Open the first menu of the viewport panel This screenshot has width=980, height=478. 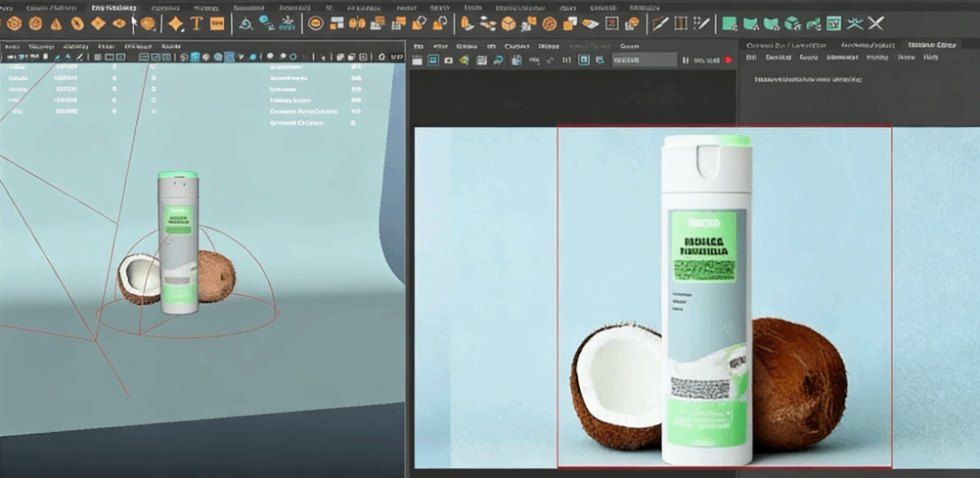(x=12, y=45)
